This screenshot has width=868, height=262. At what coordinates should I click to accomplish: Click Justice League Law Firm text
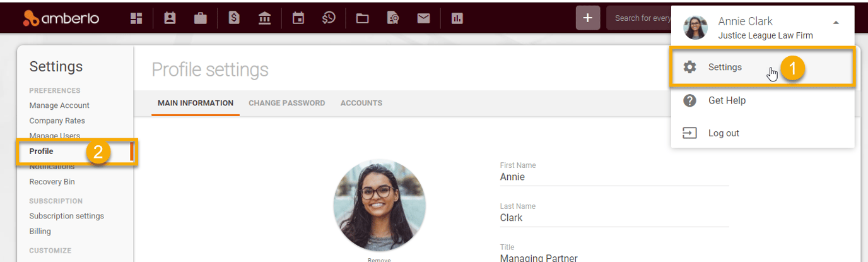click(x=766, y=35)
